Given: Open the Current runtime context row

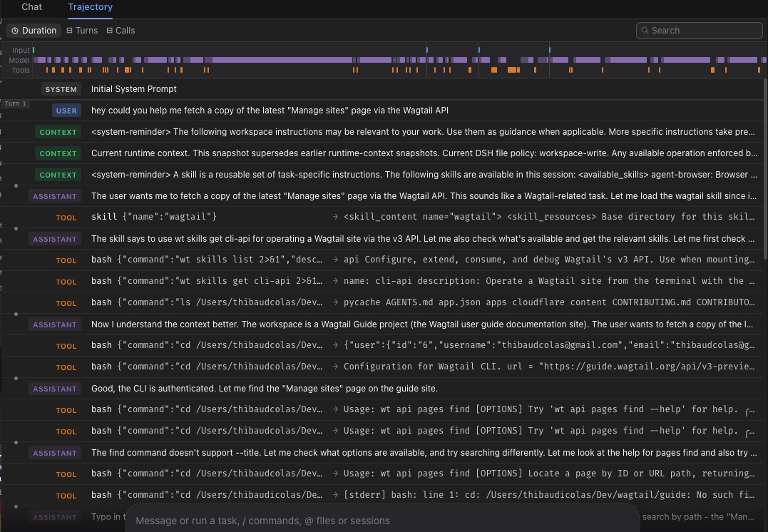Looking at the screenshot, I should [382, 153].
